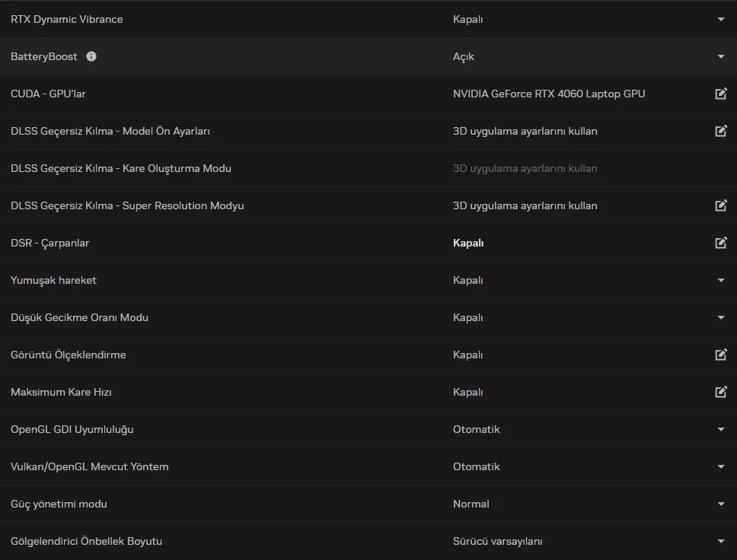Select the Güç yönetimi modu Normal value

click(x=471, y=504)
